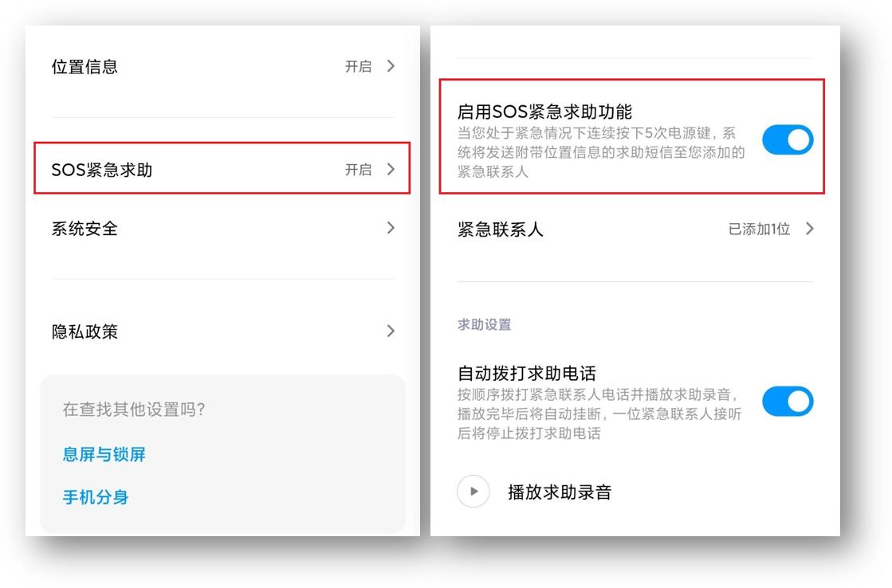This screenshot has height=588, width=892.
Task: Open the 紧急联系人 contact list
Action: pyautogui.click(x=500, y=229)
